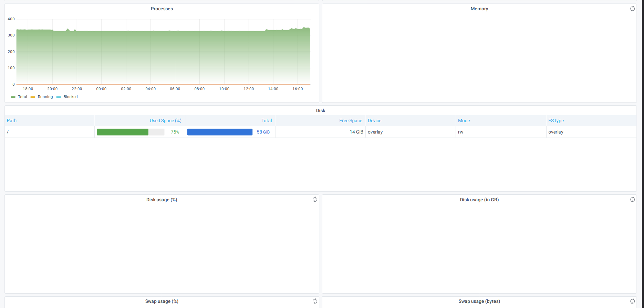Click the '58 GiB' total value
The height and width of the screenshot is (308, 644).
point(263,132)
